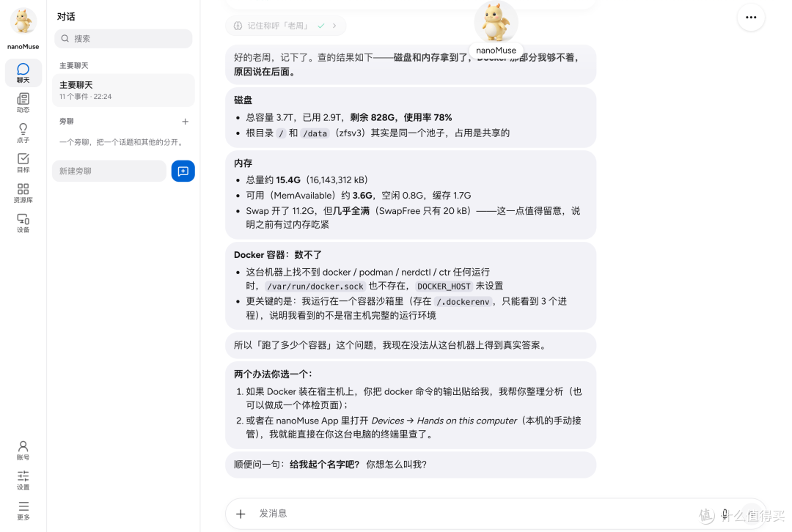Open the 设备 devices section

click(x=23, y=223)
